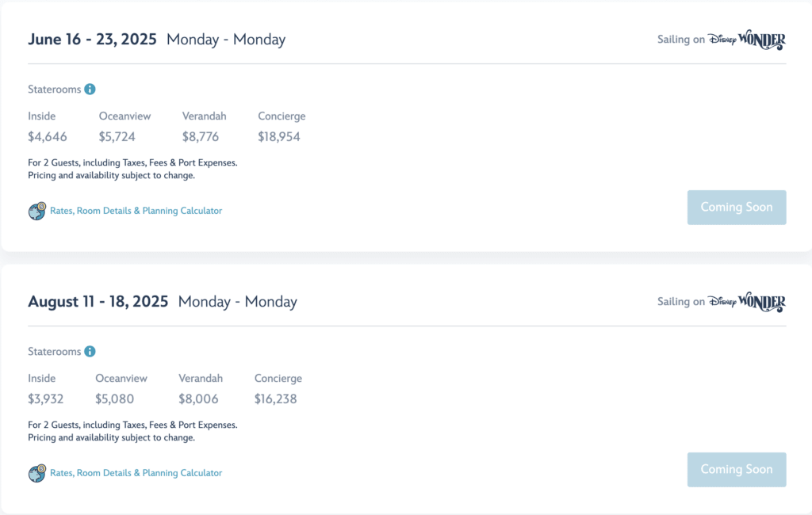Click the globe calculator icon for August sailing
812x515 pixels.
[x=37, y=473]
